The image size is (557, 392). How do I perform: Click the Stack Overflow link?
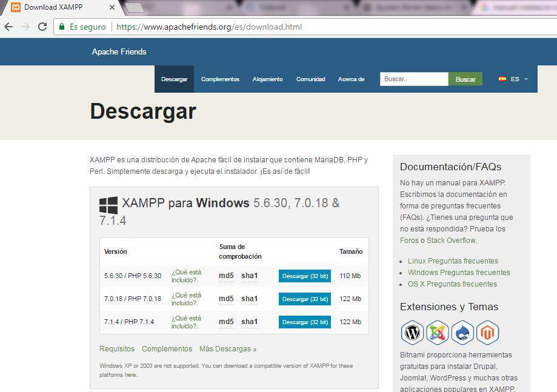[x=451, y=241]
